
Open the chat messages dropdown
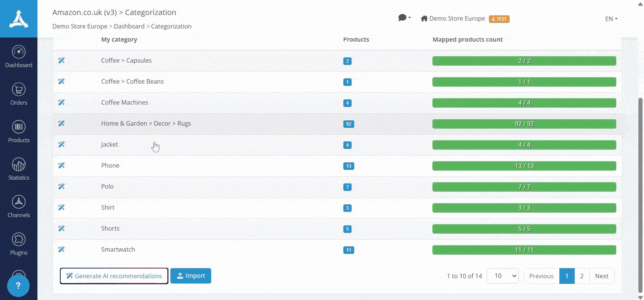pyautogui.click(x=404, y=18)
